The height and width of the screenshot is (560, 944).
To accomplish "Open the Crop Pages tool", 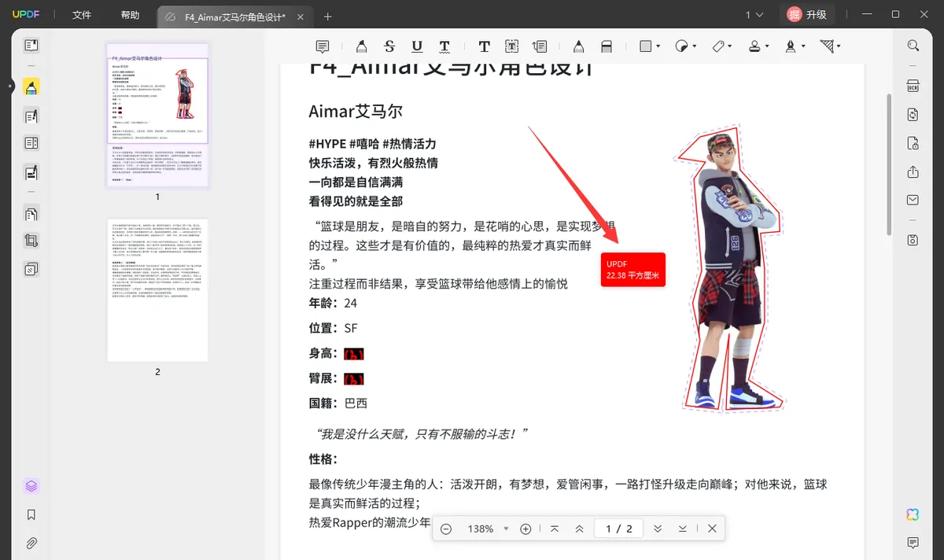I will click(x=31, y=241).
